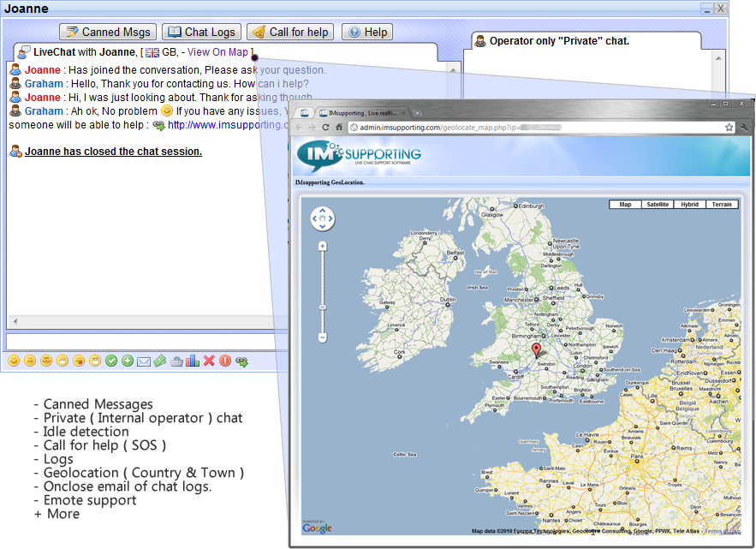Screen dimensions: 756x549
Task: Switch the map to Hybrid view
Action: coord(689,205)
